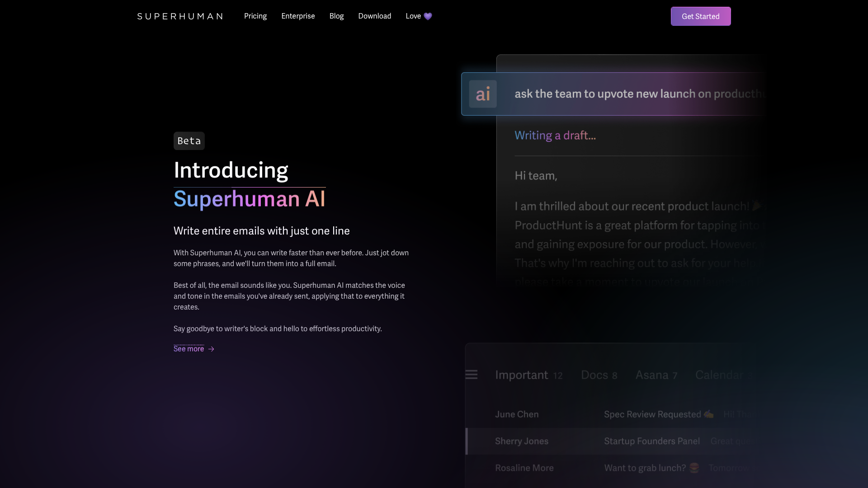
Task: Open the Blog link
Action: coord(336,16)
